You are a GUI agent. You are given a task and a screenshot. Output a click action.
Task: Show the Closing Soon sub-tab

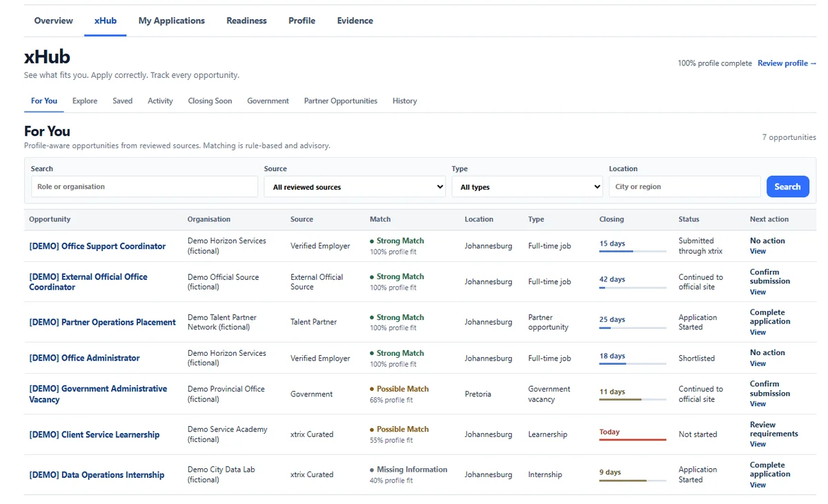pyautogui.click(x=210, y=101)
